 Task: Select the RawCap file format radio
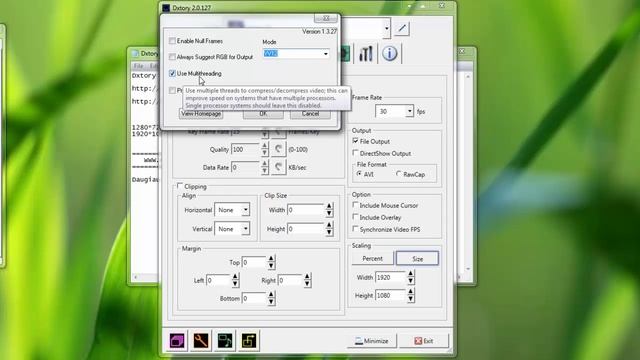(x=398, y=174)
